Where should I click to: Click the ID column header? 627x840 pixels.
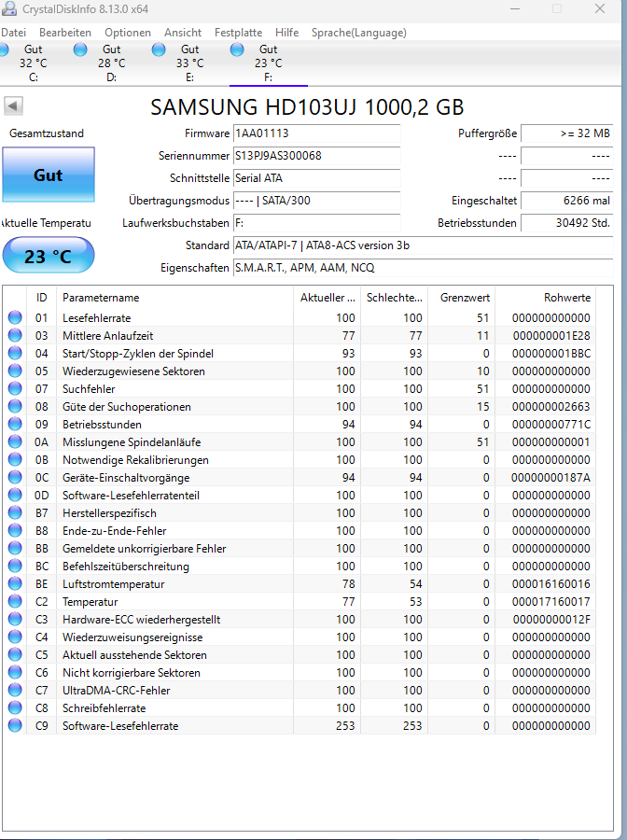point(42,298)
